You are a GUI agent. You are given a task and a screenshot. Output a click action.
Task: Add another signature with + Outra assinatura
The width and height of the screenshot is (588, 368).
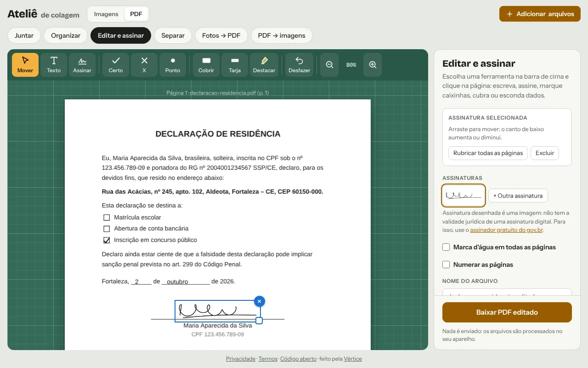tap(518, 195)
